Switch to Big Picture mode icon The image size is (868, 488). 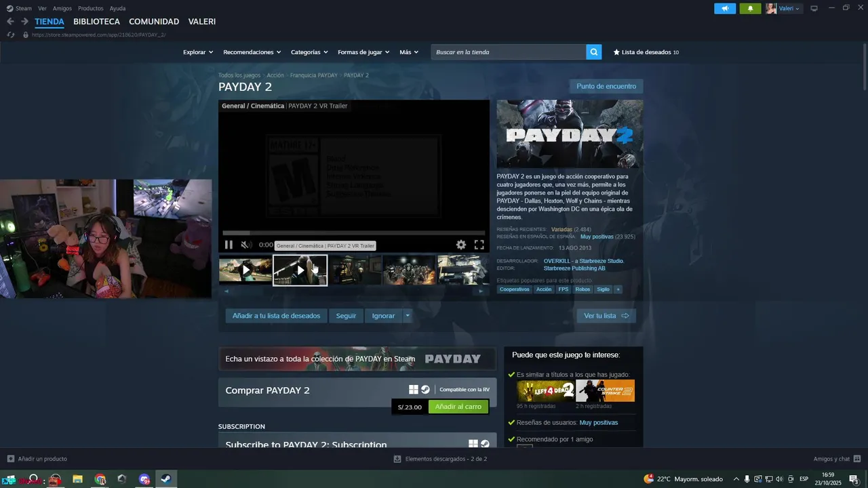coord(814,8)
